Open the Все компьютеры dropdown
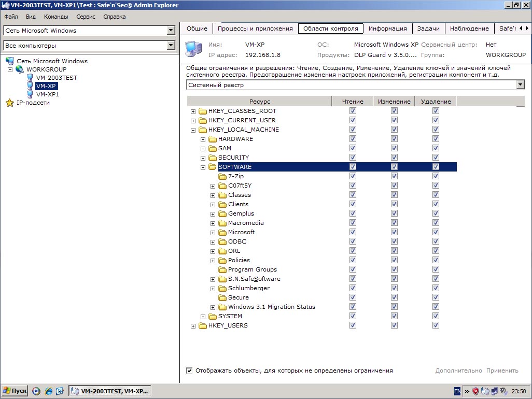This screenshot has width=532, height=399. tap(171, 45)
